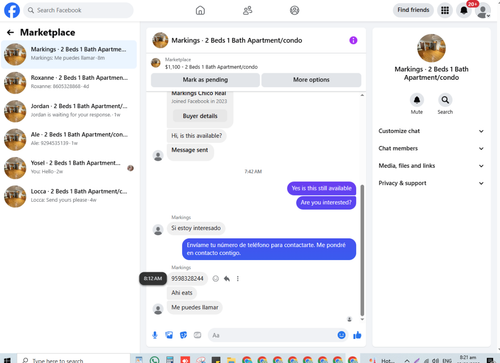Go back using the Marketplace arrow
Viewport: 500px width, 363px height.
point(10,32)
